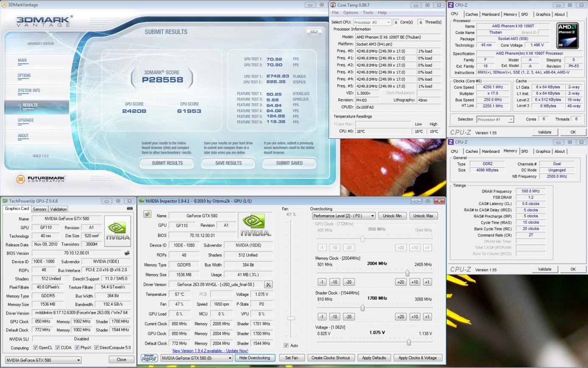Click the Core Temp title bar icon
The height and width of the screenshot is (368, 588).
[333, 5]
